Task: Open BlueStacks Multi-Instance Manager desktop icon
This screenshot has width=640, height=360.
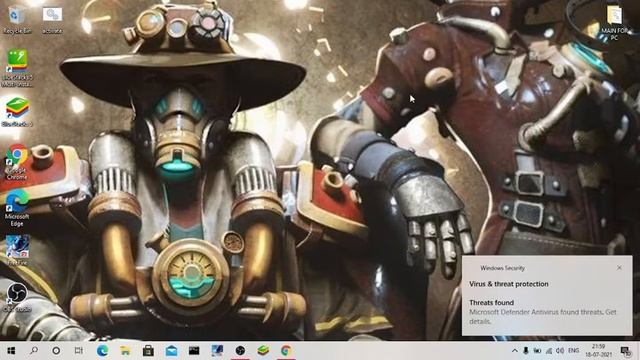Action: (17, 68)
